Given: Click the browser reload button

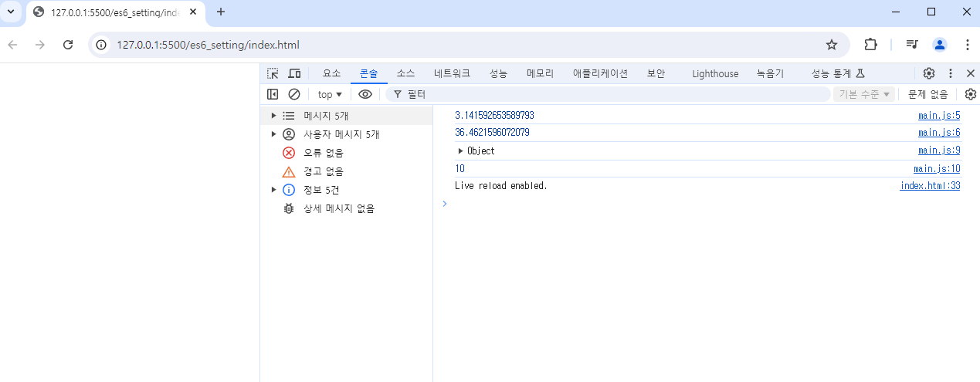Looking at the screenshot, I should tap(68, 45).
